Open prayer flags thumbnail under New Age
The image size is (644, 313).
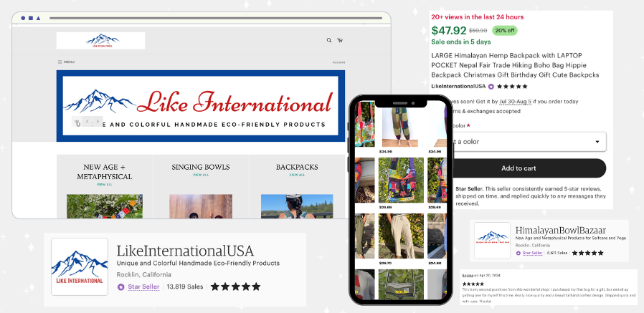[105, 206]
